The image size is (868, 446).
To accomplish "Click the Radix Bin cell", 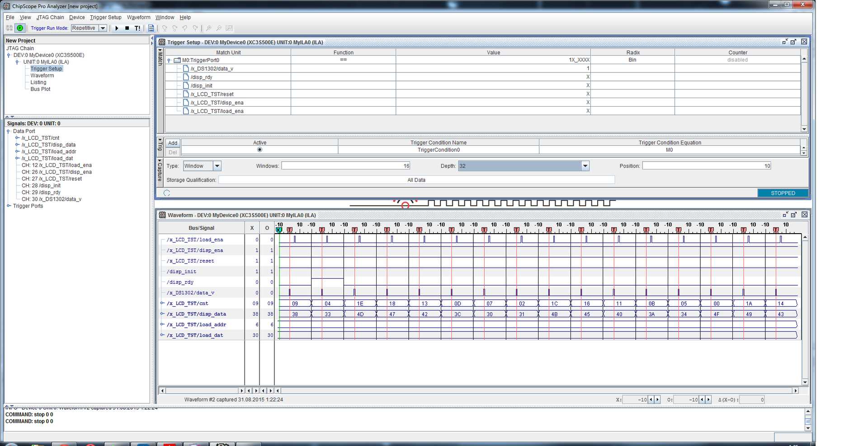I will [632, 60].
